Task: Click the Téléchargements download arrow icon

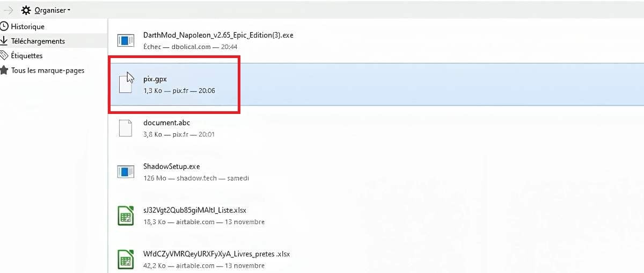Action: [5, 41]
